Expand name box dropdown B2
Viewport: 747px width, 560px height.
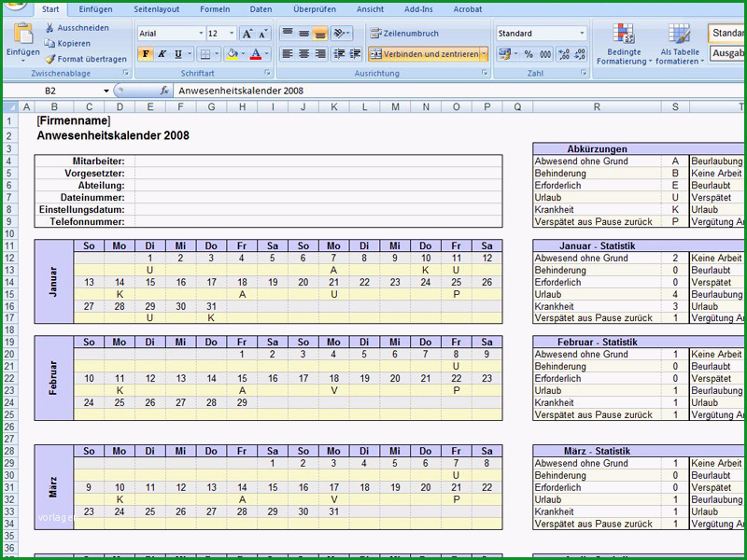[106, 91]
